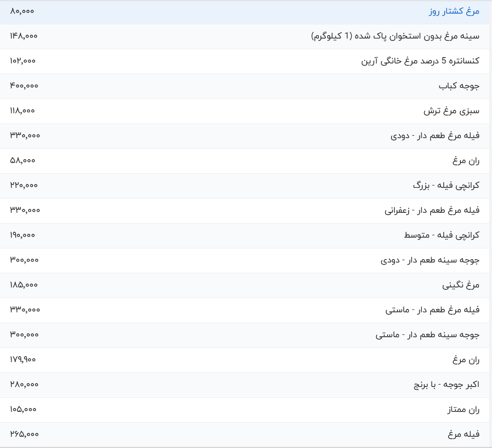The image size is (492, 448).
Task: Select the مرغ نگینی product
Action: [461, 285]
